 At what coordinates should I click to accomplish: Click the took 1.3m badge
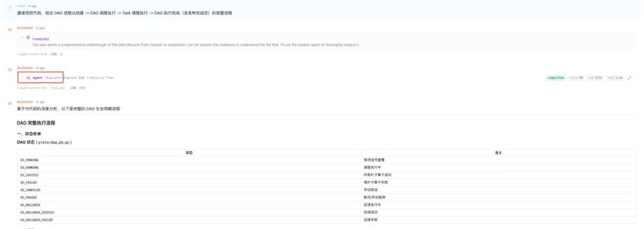(x=615, y=78)
